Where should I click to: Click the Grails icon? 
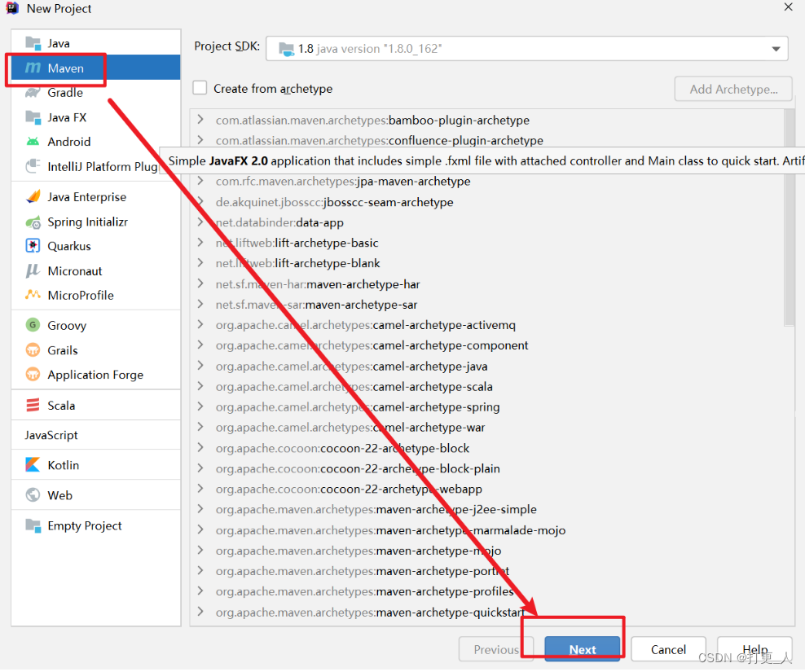pos(33,350)
